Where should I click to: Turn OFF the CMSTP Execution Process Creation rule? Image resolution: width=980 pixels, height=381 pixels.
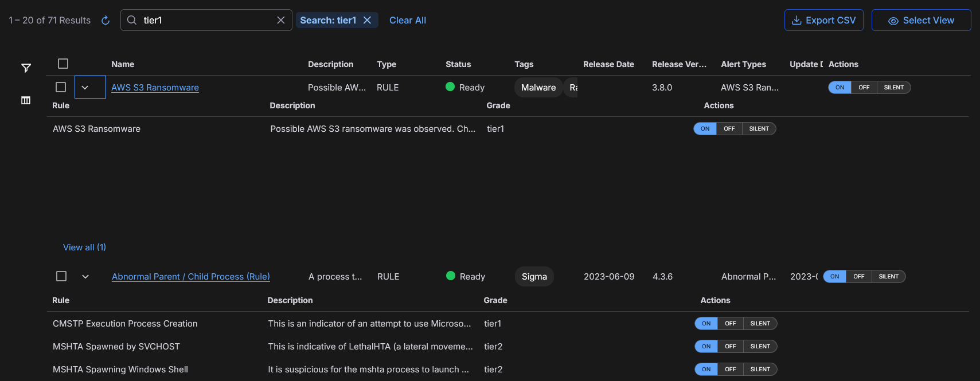(x=730, y=324)
